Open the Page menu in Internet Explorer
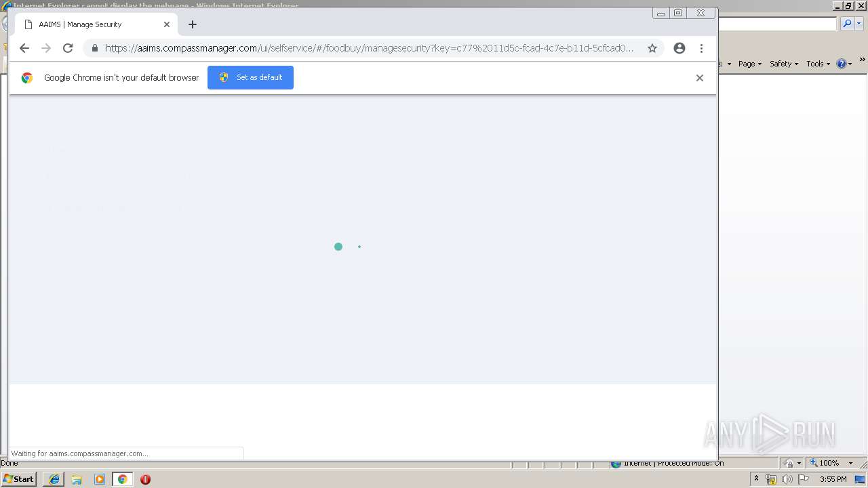 coord(749,64)
